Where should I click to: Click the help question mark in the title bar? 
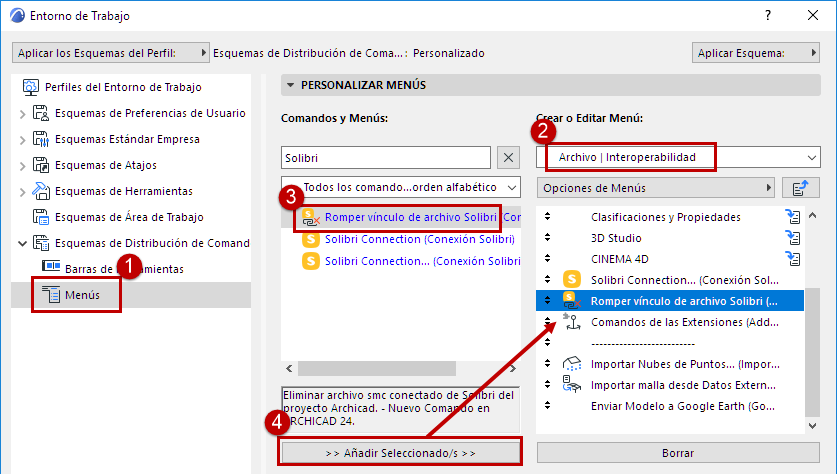click(768, 15)
